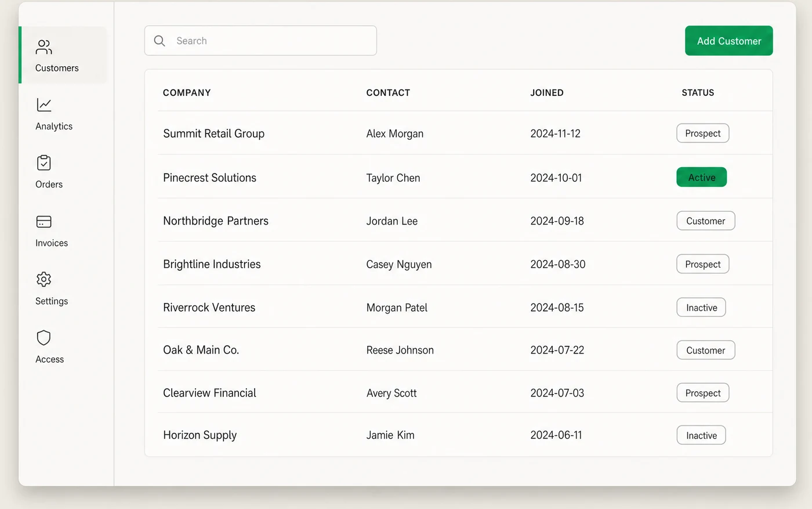812x509 pixels.
Task: Click the STATUS column header
Action: pyautogui.click(x=698, y=93)
